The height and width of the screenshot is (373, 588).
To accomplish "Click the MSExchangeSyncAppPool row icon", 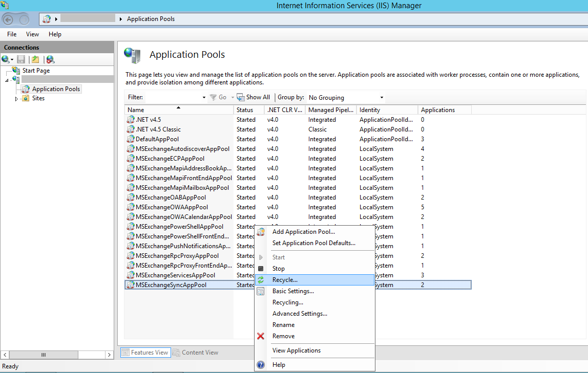I will point(131,285).
